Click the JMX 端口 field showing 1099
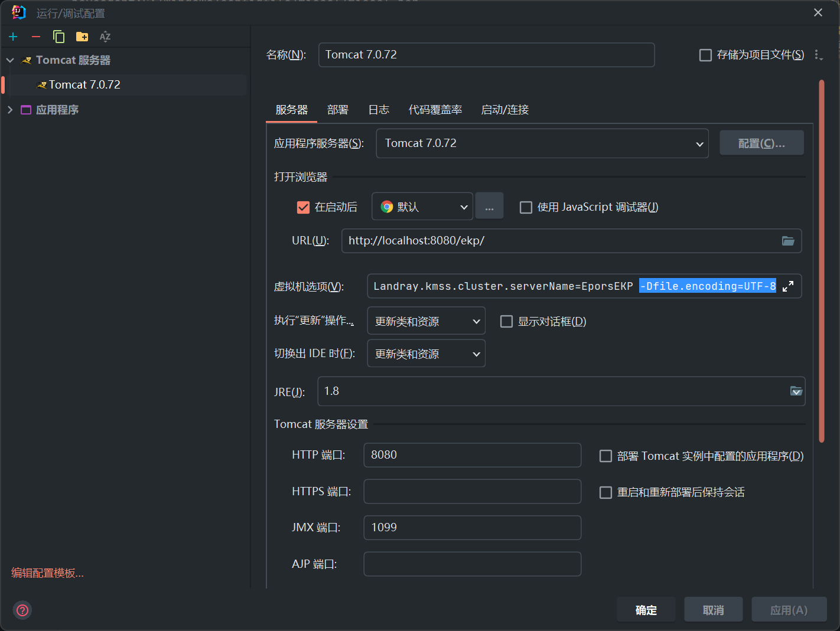Image resolution: width=840 pixels, height=631 pixels. [x=473, y=528]
